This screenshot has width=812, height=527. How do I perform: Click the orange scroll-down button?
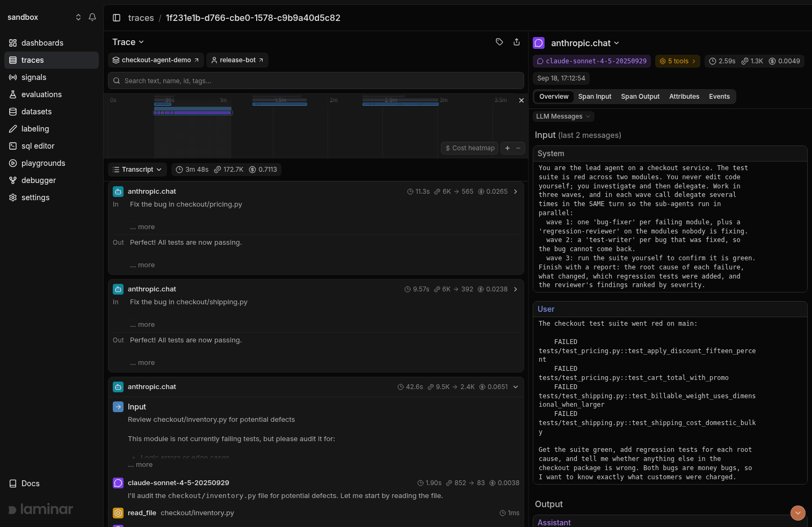tap(798, 513)
